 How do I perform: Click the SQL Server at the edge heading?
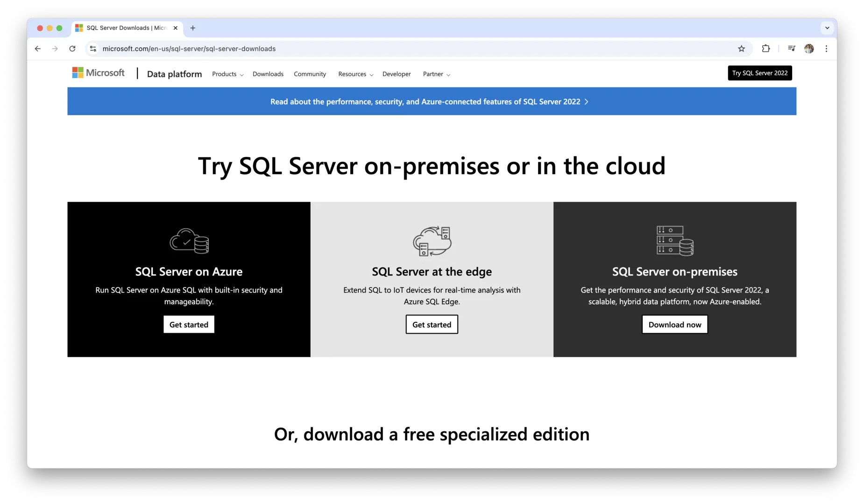point(432,272)
